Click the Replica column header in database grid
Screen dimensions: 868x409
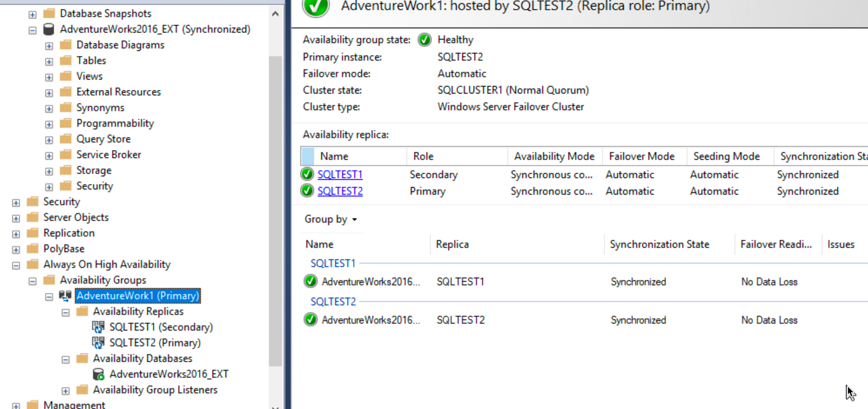517,244
